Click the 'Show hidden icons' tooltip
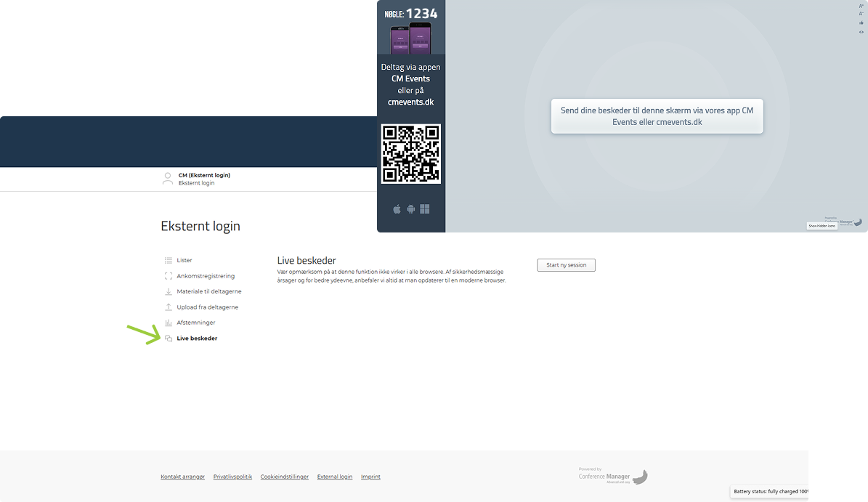 click(822, 226)
